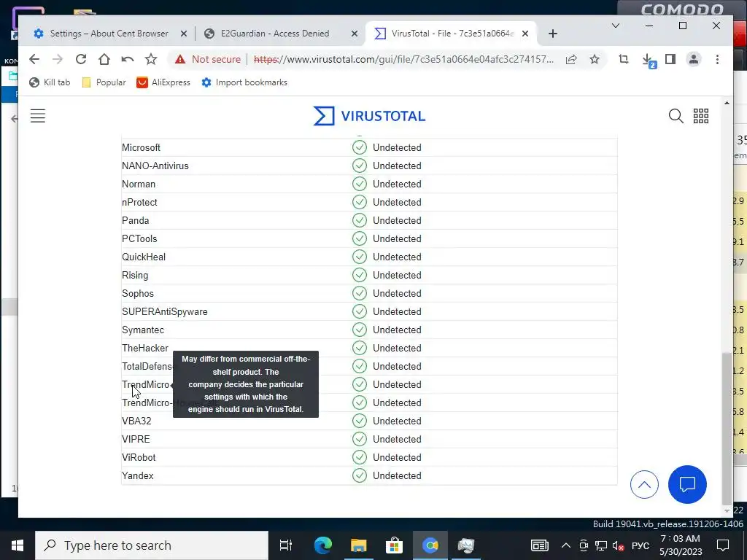Open Microsoft Store from the taskbar
The image size is (747, 560).
(x=395, y=545)
